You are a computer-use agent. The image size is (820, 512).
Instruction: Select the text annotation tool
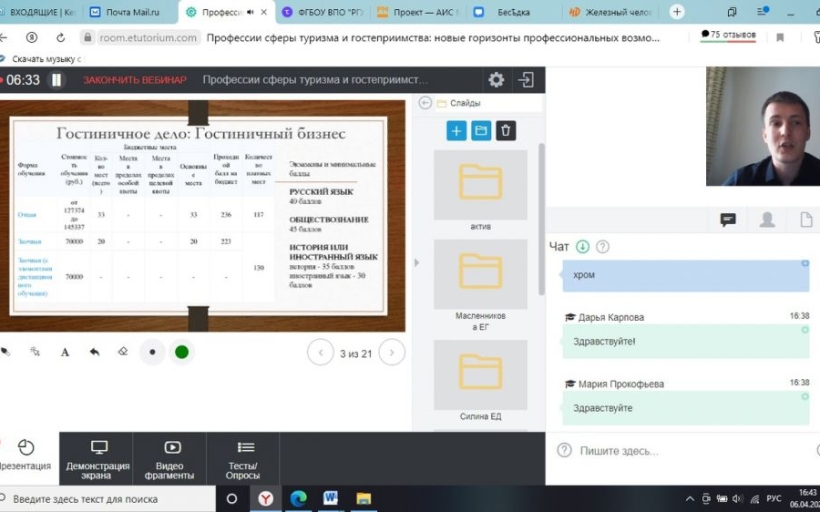coord(65,352)
